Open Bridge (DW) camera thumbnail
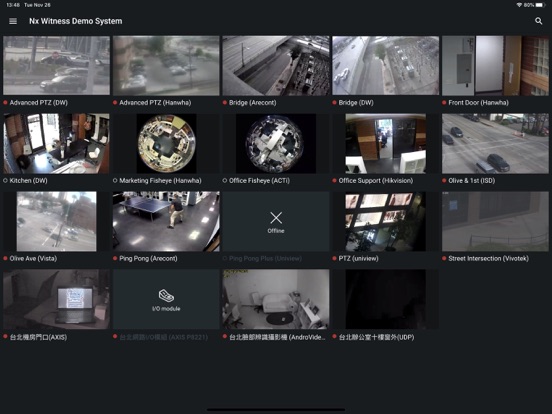 coord(385,65)
